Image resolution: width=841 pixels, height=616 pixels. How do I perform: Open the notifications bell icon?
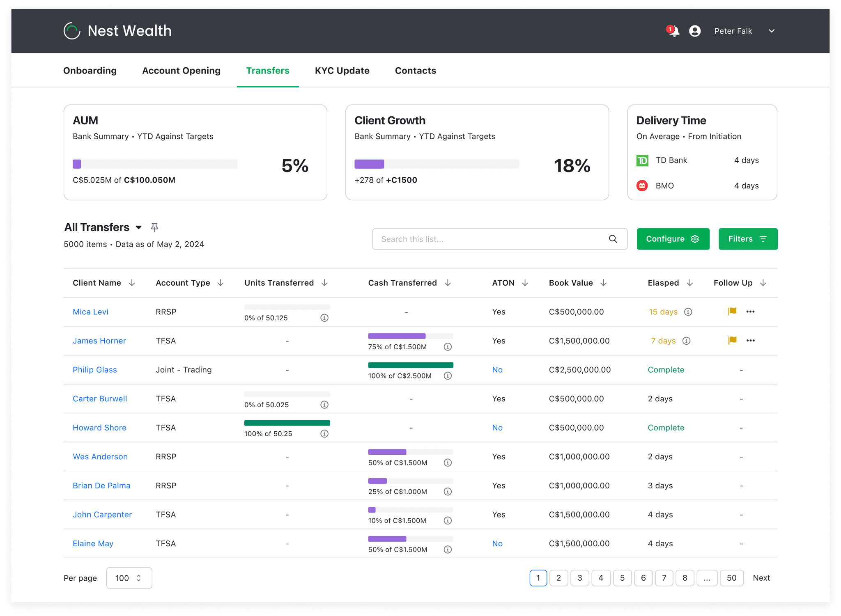(673, 31)
